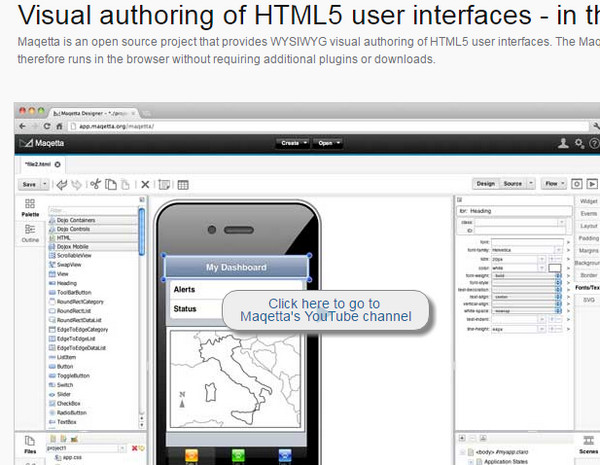Click the Undo arrow in the toolbar
This screenshot has width=600, height=465.
pyautogui.click(x=61, y=184)
